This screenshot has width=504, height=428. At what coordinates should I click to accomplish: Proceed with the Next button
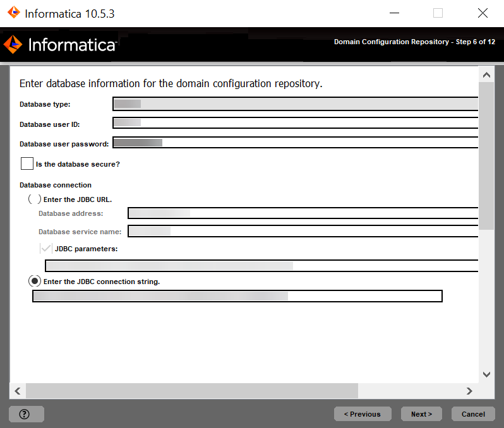point(421,414)
